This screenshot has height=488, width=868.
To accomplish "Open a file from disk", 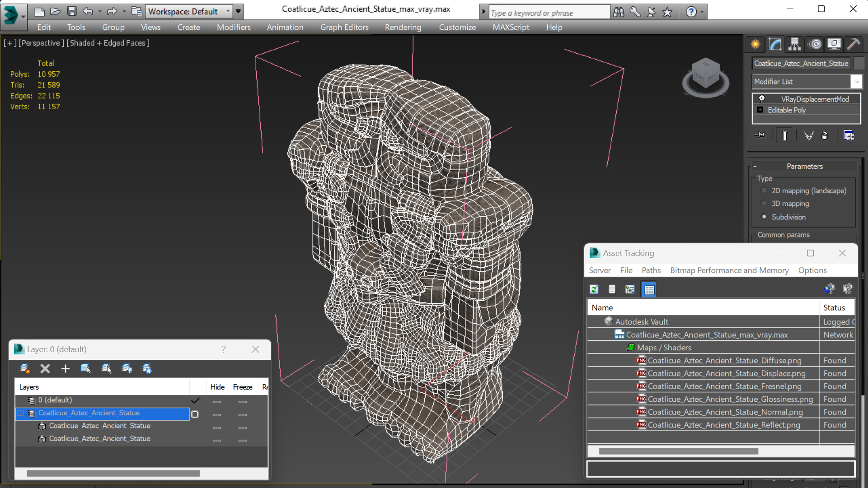I will [56, 11].
